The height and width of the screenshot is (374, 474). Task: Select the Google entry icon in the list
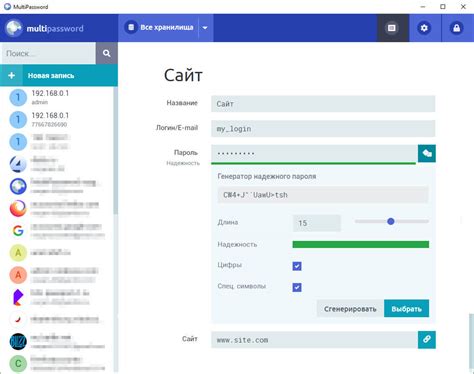[x=18, y=231]
